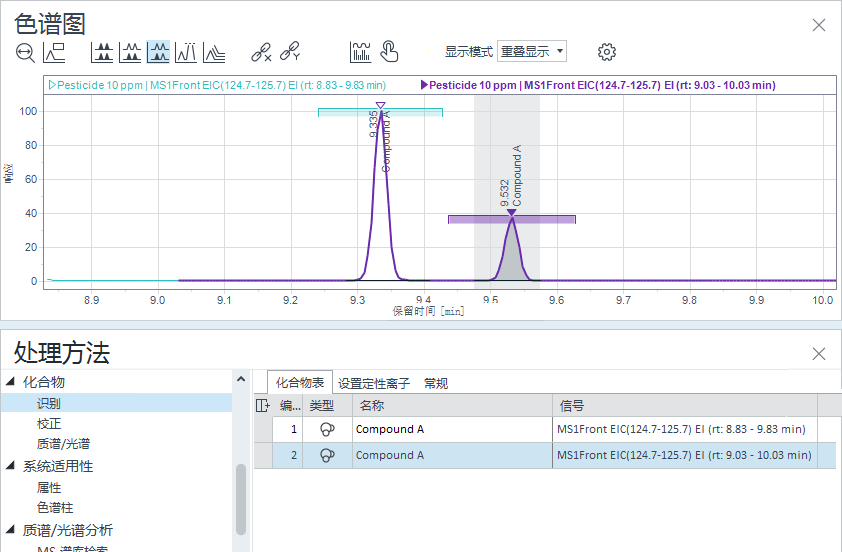Close the 处理方法 panel
Viewport: 842px width, 552px height.
coord(818,354)
